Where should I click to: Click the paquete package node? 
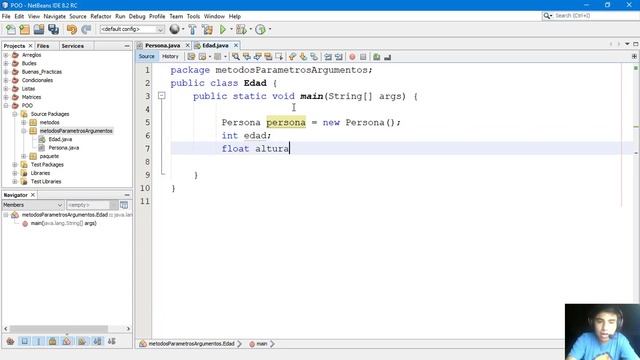coord(49,156)
